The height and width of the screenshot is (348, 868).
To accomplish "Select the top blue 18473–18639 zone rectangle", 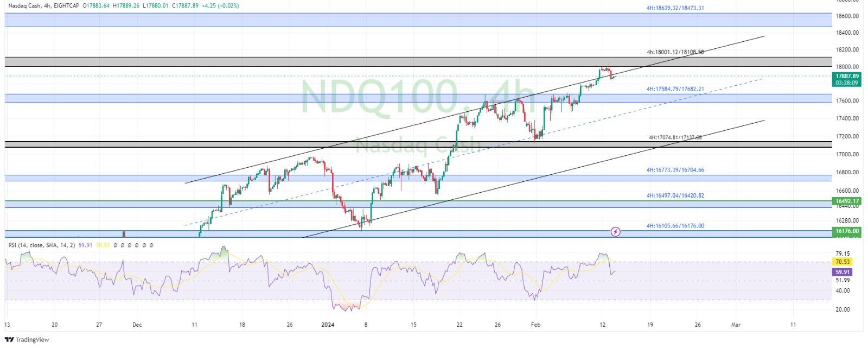I will coord(418,20).
